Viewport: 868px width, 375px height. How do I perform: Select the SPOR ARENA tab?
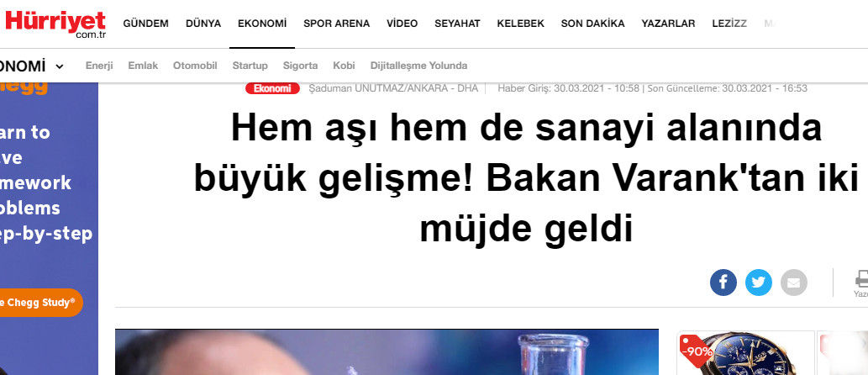pos(337,24)
